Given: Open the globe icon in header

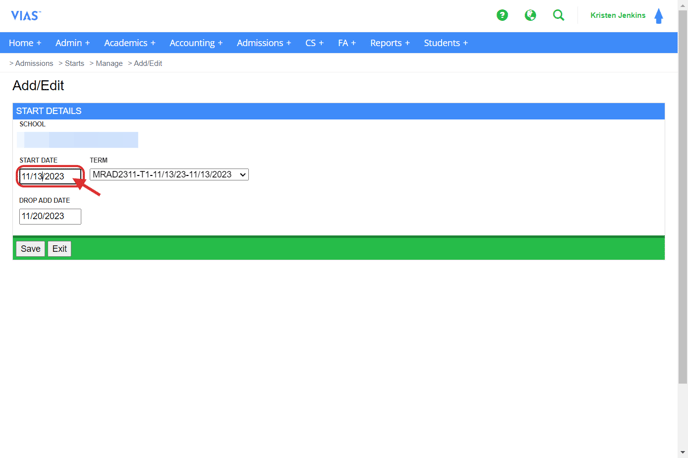Looking at the screenshot, I should click(x=530, y=15).
